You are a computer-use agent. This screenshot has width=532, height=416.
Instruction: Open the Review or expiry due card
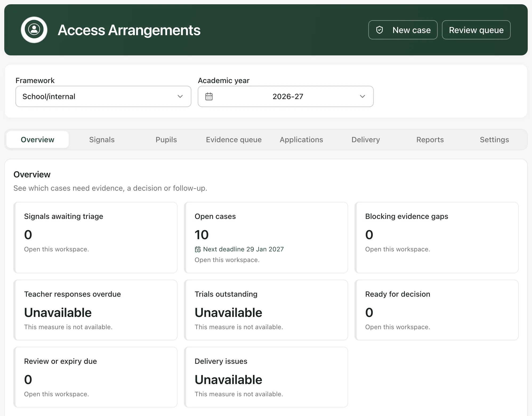(x=95, y=377)
